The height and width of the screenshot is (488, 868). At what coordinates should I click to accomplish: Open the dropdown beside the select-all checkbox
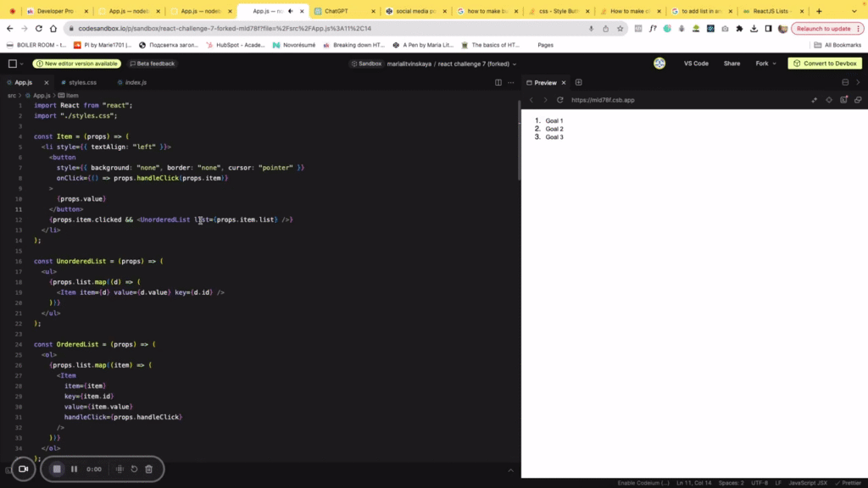point(21,64)
